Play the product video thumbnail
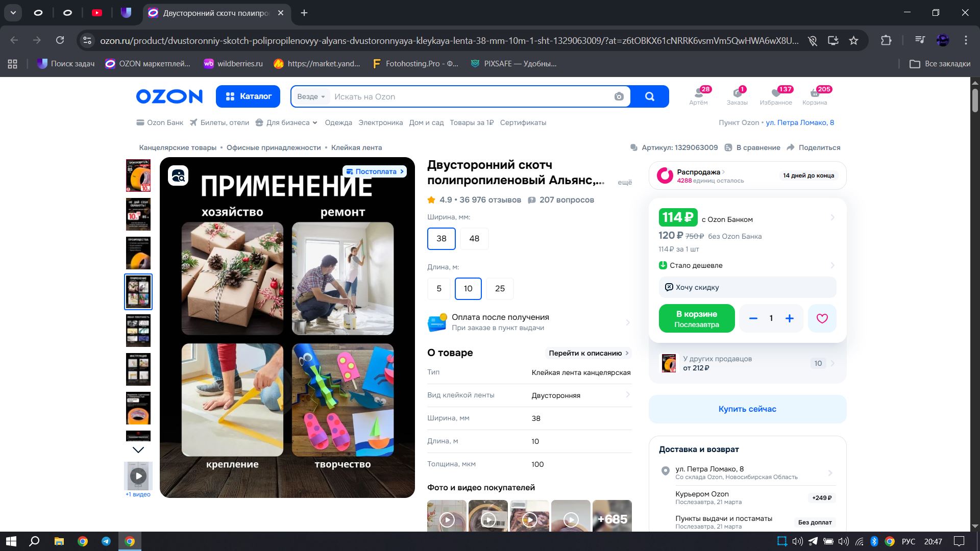 (138, 476)
